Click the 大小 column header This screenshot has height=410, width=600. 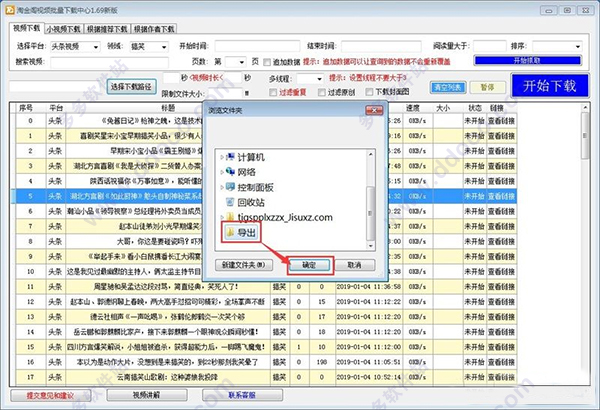coord(443,108)
